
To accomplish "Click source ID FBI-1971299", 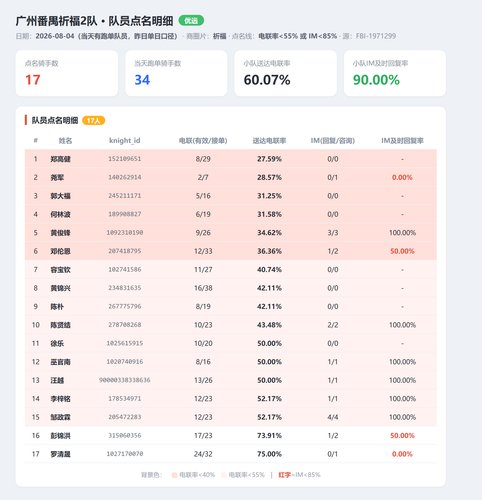I will (376, 36).
